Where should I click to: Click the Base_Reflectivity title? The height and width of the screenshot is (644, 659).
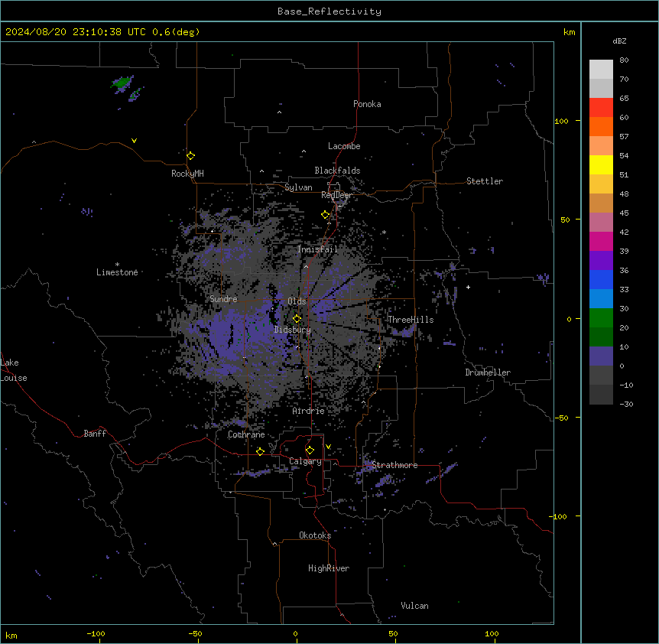click(x=329, y=11)
